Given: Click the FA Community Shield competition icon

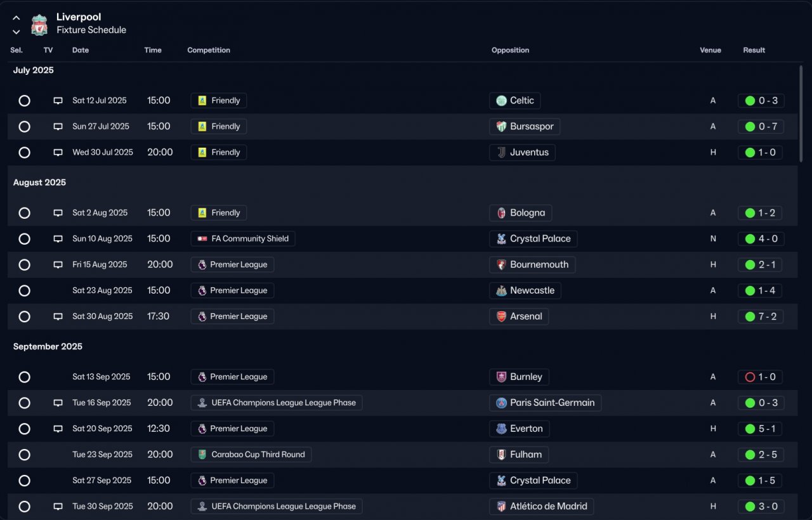Looking at the screenshot, I should (x=202, y=239).
